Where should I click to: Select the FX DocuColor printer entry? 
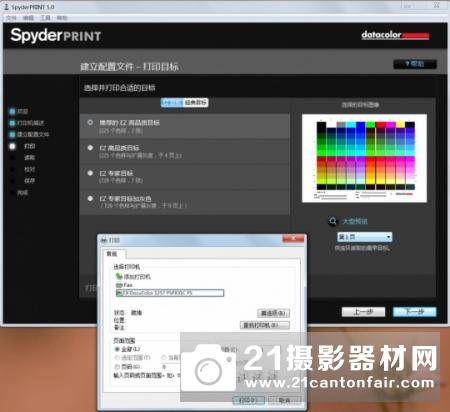(170, 293)
